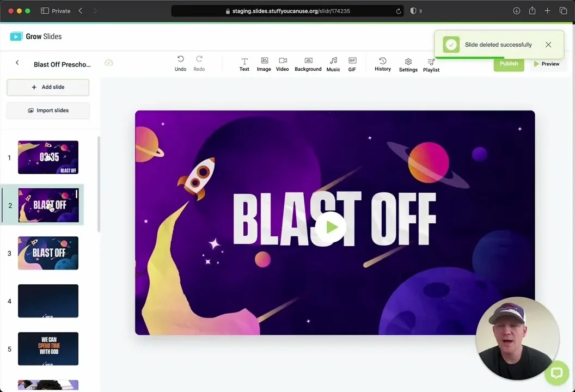The width and height of the screenshot is (575, 392).
Task: Open presentation Settings
Action: tap(408, 65)
